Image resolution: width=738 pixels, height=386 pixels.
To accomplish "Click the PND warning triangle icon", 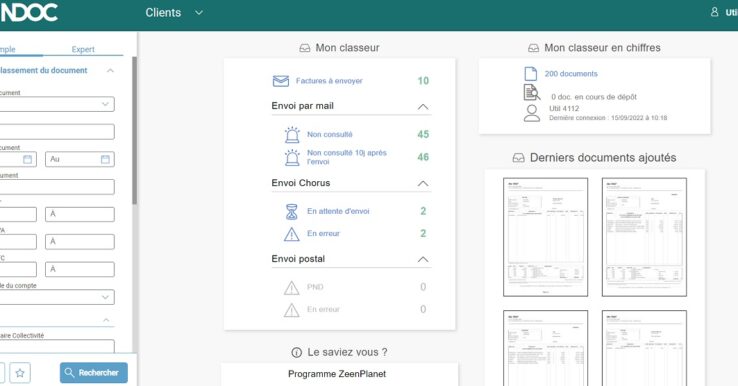I will [292, 288].
